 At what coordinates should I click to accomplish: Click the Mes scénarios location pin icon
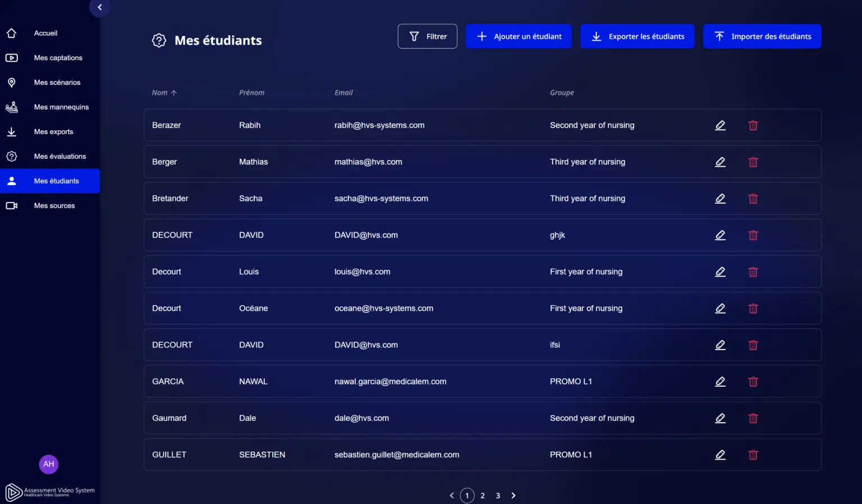[11, 83]
